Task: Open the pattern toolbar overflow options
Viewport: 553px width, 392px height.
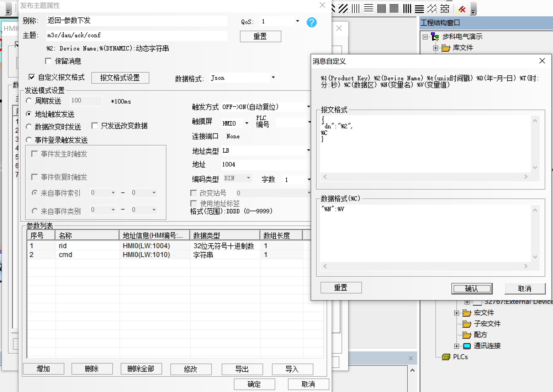Action: click(473, 9)
